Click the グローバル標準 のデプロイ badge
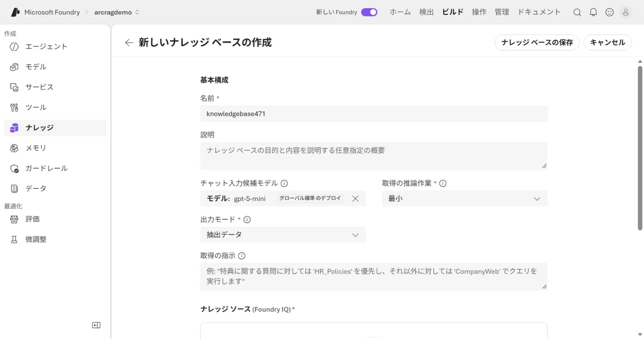This screenshot has width=644, height=339. coord(310,198)
